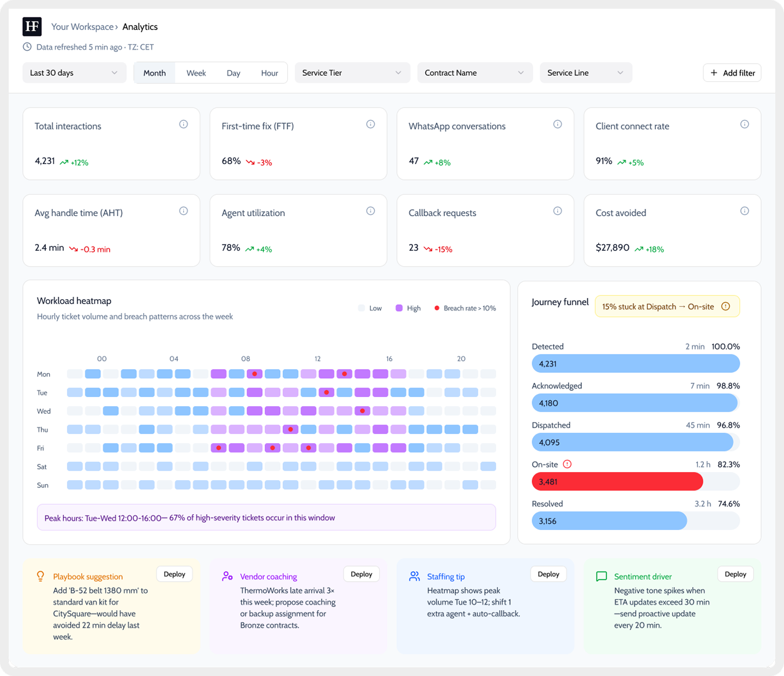Click the Mon row label in heatmap
The image size is (784, 676).
(x=44, y=374)
